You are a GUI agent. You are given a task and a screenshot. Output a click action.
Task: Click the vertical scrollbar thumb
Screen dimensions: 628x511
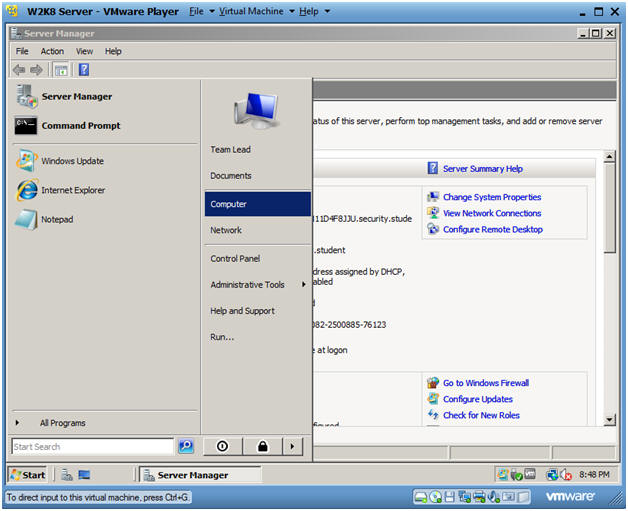coord(609,207)
